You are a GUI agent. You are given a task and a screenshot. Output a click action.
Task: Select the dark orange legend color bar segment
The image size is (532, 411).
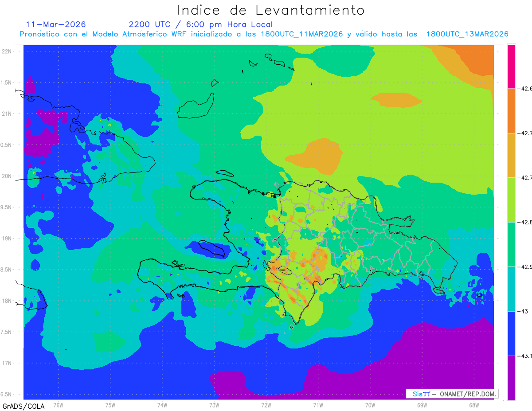(x=511, y=110)
